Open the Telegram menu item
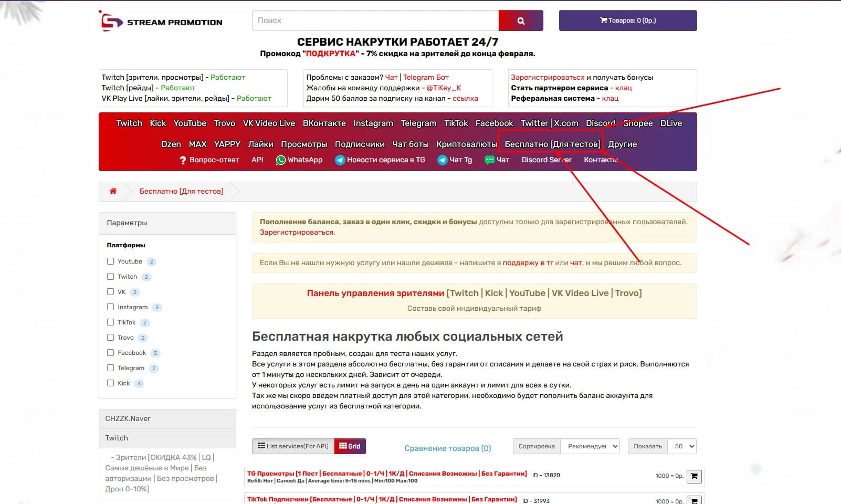Image resolution: width=841 pixels, height=504 pixels. (x=419, y=123)
